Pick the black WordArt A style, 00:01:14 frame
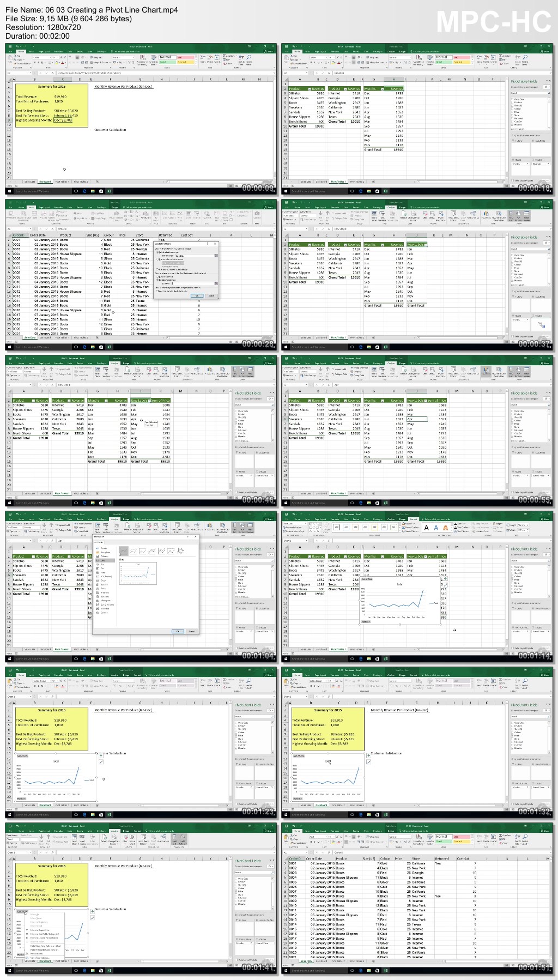This screenshot has height=980, width=558. [426, 528]
